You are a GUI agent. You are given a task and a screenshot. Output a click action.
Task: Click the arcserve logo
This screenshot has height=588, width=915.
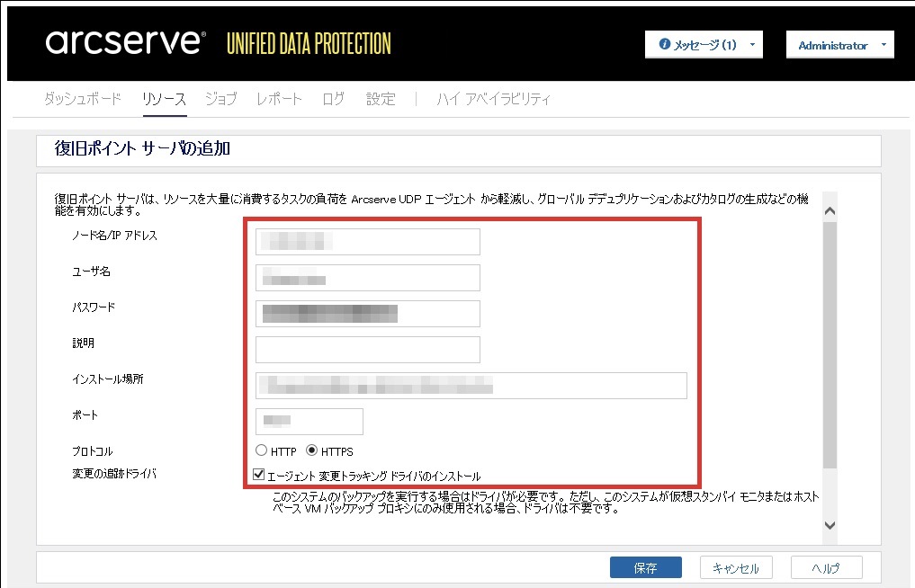(x=125, y=42)
